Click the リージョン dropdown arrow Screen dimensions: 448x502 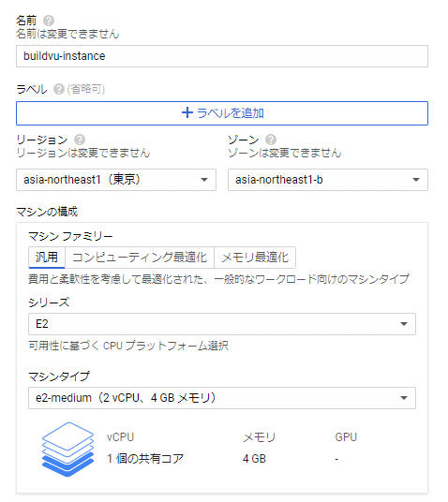point(204,180)
